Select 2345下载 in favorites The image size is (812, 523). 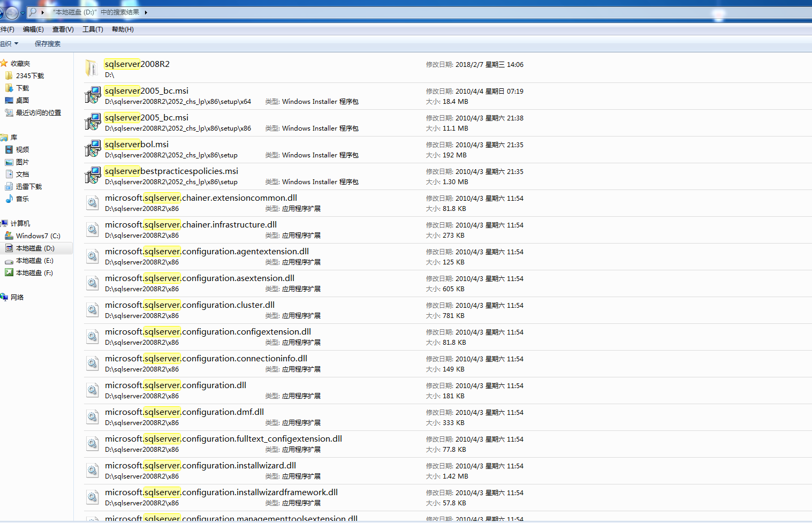tap(30, 75)
